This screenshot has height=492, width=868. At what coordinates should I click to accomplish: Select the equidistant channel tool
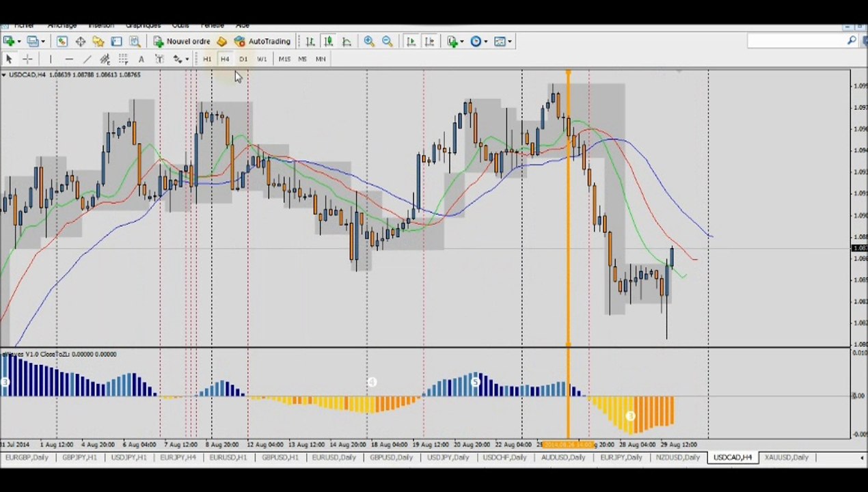click(x=105, y=59)
